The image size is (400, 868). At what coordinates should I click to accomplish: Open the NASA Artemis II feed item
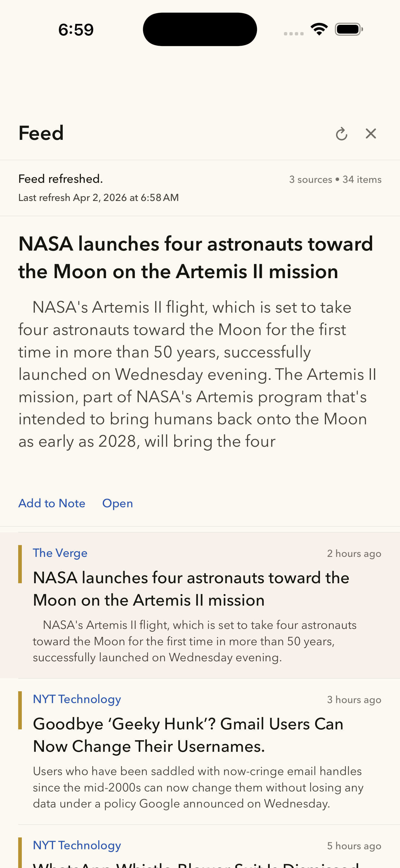[200, 605]
